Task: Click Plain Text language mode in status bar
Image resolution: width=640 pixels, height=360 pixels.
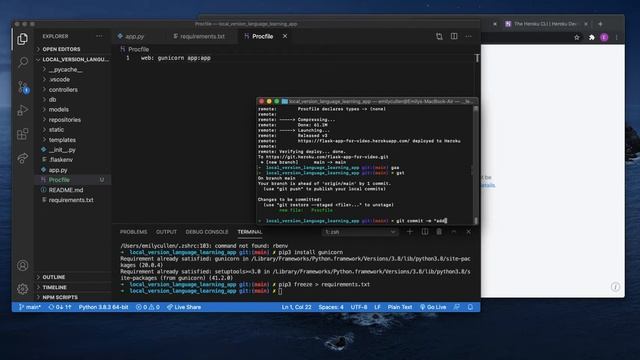Action: coord(400,307)
